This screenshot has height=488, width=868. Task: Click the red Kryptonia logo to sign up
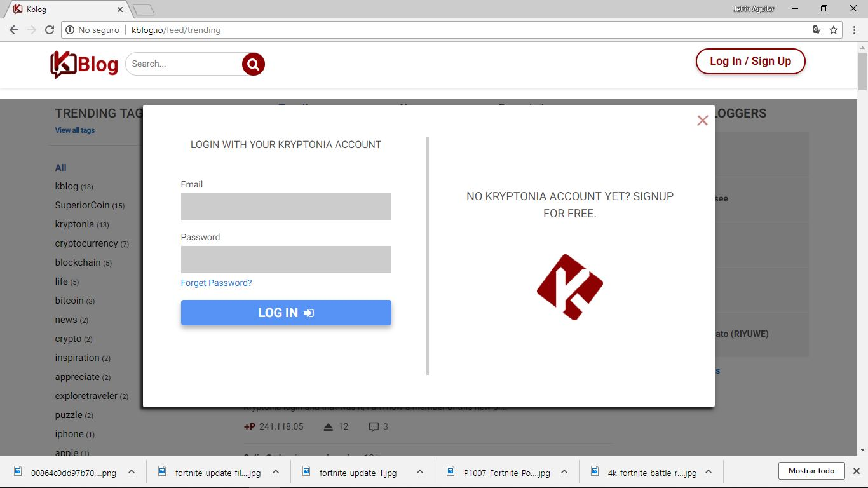[x=570, y=287]
